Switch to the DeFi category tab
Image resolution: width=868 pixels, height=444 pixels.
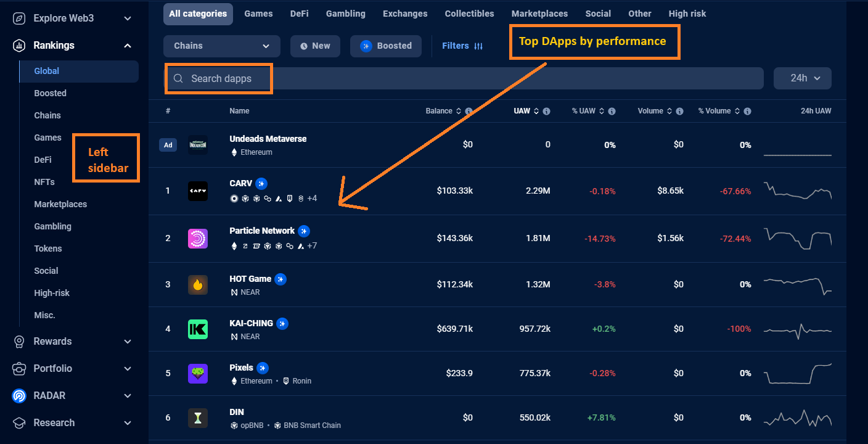coord(300,14)
